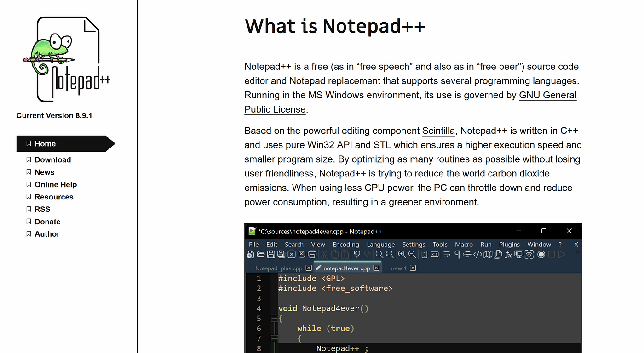This screenshot has height=353, width=644.
Task: Open the Resources sidebar link
Action: tap(54, 197)
